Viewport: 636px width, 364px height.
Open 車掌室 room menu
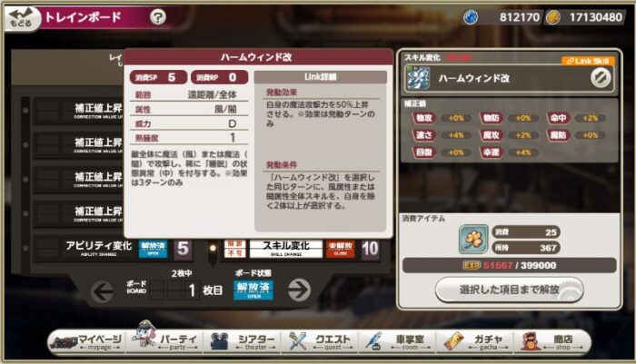tap(398, 341)
